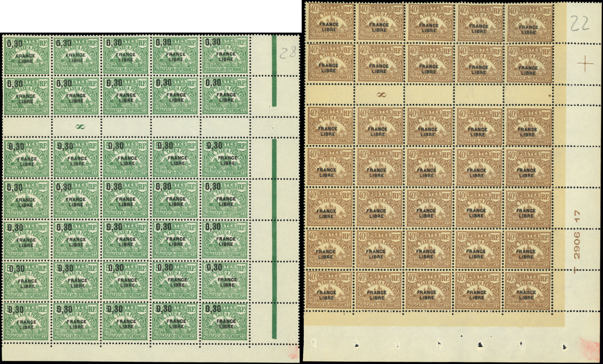Select the bottom-right green 0,30 stamp

point(224,321)
